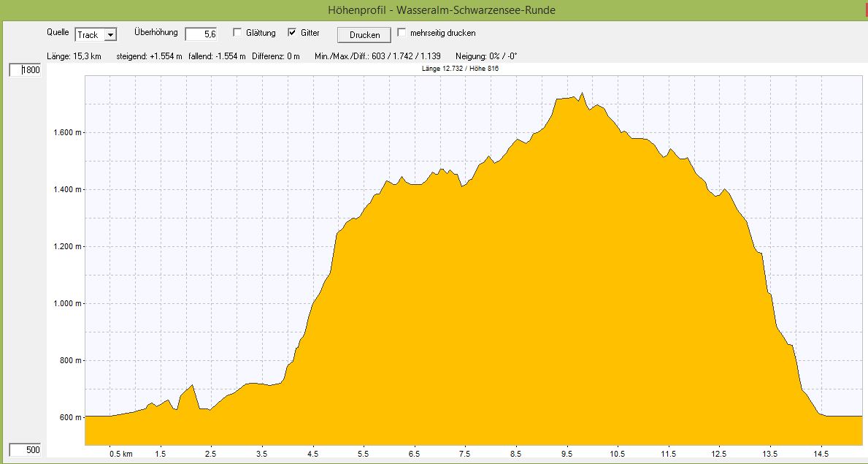
Task: Click the steigend +1.554 m statistic
Action: pyautogui.click(x=150, y=56)
